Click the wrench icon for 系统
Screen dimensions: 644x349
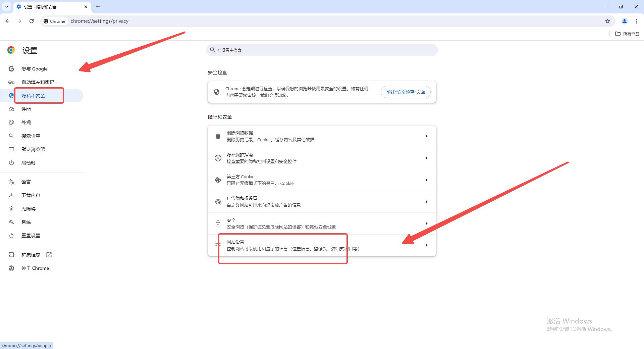[11, 222]
